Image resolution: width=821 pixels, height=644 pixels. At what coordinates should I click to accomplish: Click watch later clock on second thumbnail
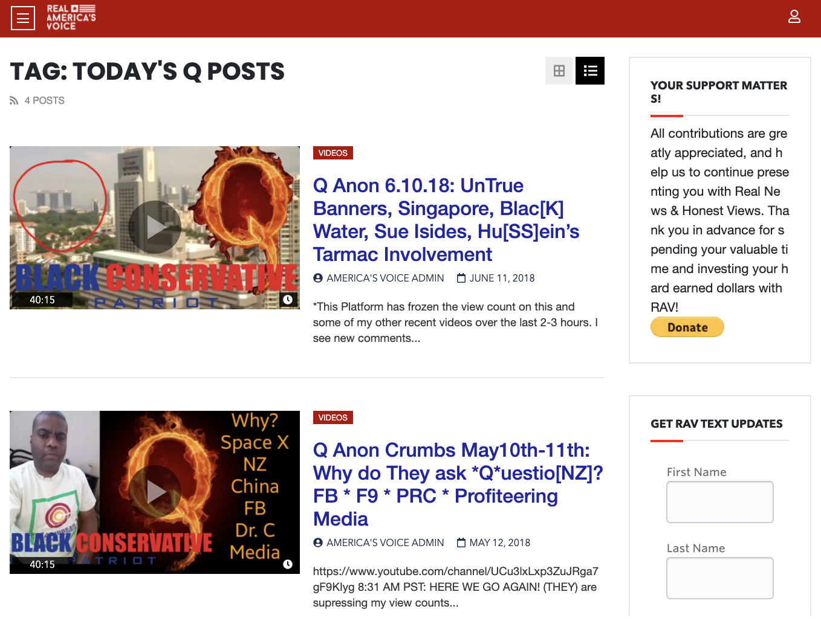coord(288,564)
